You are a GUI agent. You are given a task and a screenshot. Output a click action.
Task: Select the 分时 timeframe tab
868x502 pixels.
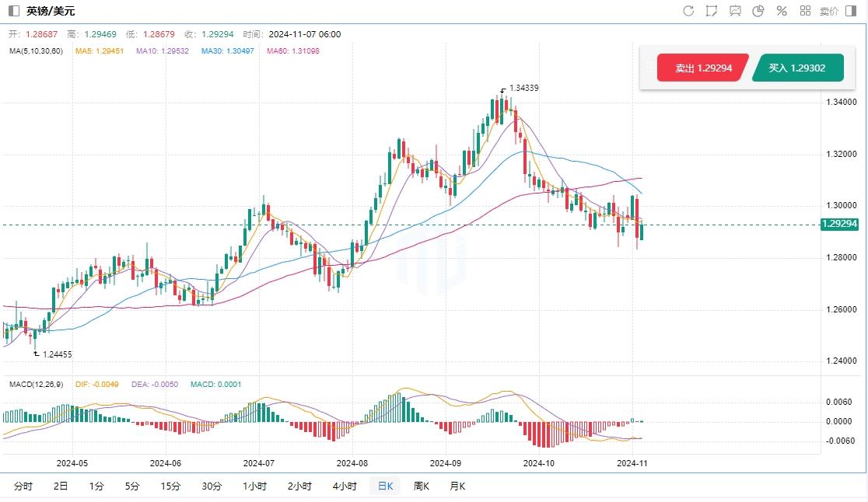[23, 486]
